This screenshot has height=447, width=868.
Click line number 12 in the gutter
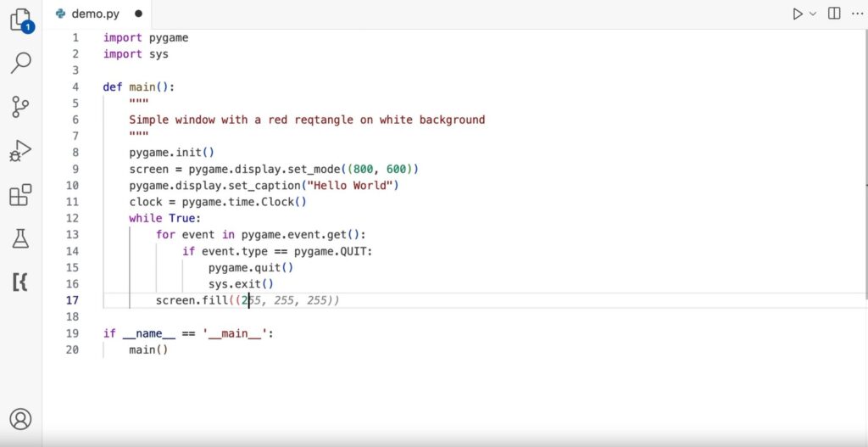(x=73, y=218)
